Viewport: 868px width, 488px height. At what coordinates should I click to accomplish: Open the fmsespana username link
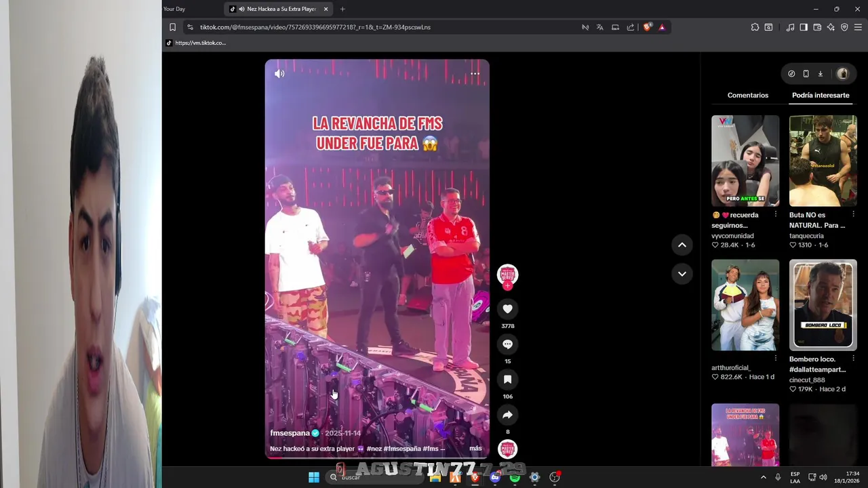[x=290, y=433]
